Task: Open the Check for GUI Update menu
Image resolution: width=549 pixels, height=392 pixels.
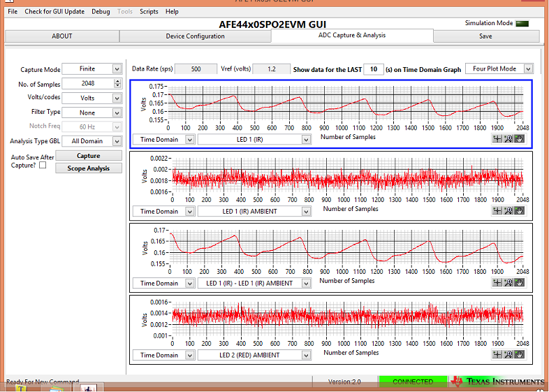Action: [x=54, y=12]
